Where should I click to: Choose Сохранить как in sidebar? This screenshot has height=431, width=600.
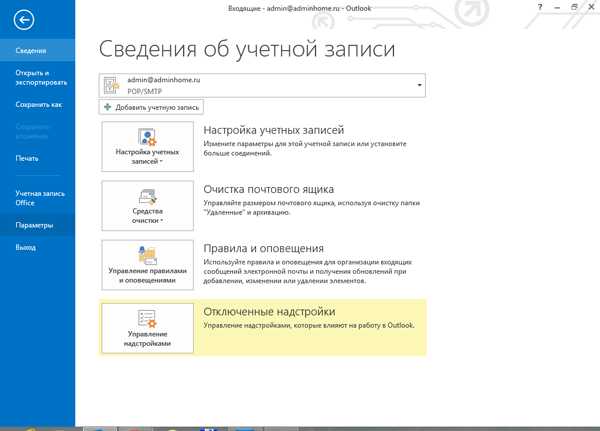(x=38, y=104)
